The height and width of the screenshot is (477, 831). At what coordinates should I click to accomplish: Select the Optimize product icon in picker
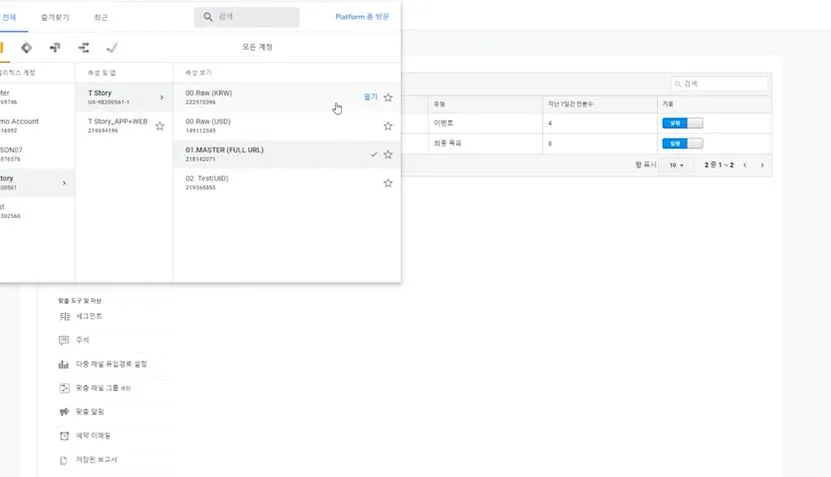55,48
